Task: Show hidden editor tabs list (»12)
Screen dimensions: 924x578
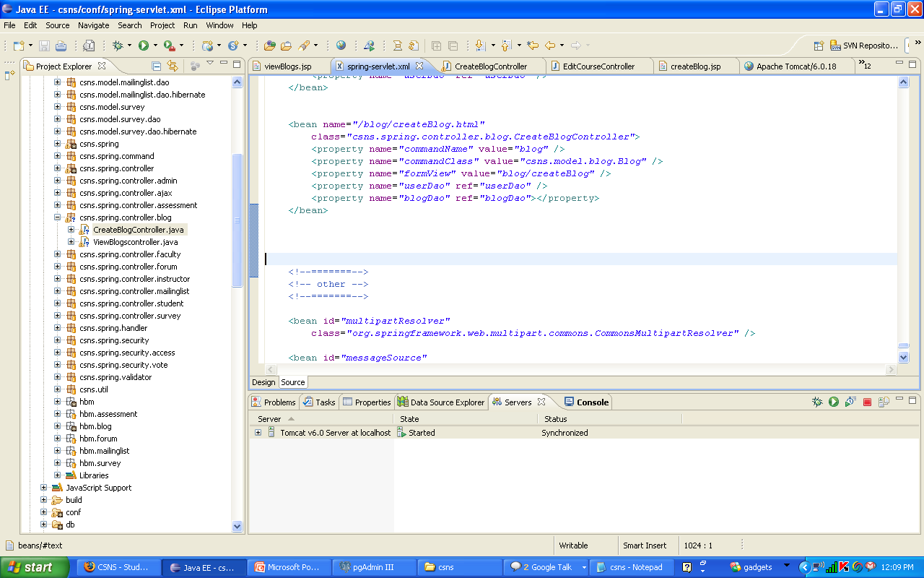Action: 864,66
